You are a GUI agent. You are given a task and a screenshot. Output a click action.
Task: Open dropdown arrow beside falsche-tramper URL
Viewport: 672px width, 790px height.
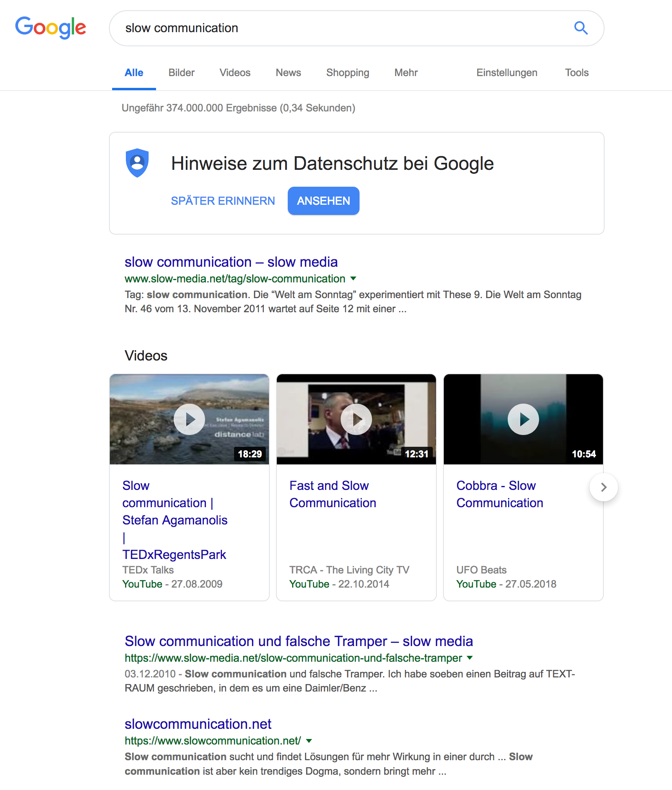[x=470, y=658]
